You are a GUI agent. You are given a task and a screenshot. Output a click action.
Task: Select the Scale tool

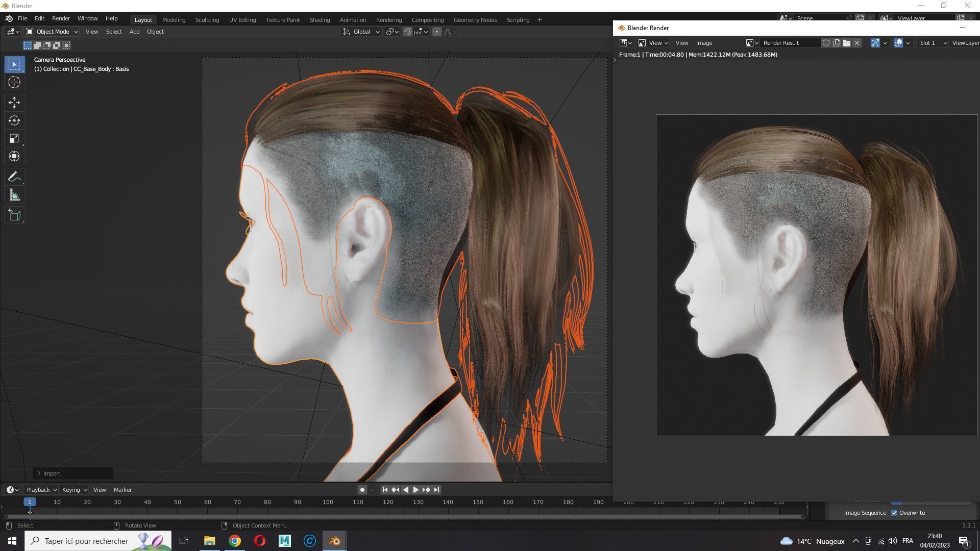click(14, 138)
